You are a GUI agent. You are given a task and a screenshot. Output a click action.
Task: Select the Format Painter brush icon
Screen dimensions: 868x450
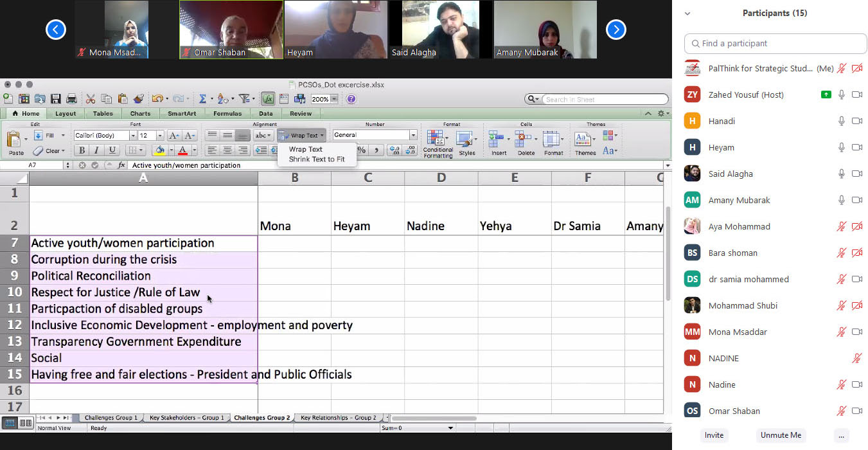(139, 99)
